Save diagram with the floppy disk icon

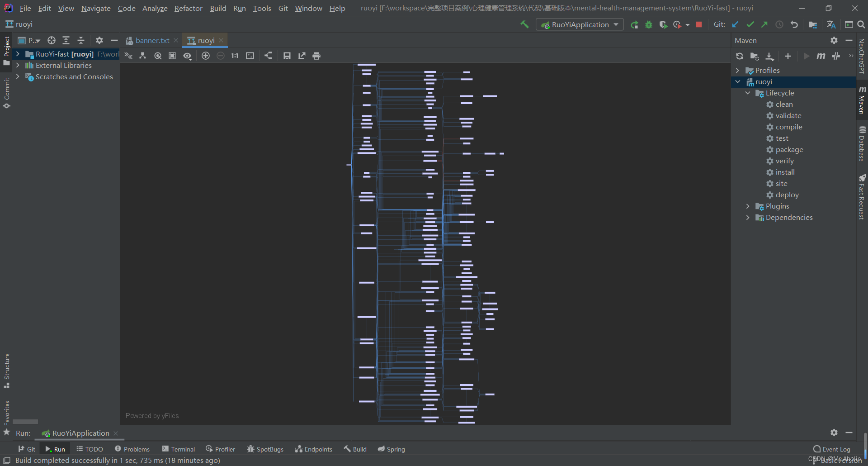tap(287, 56)
